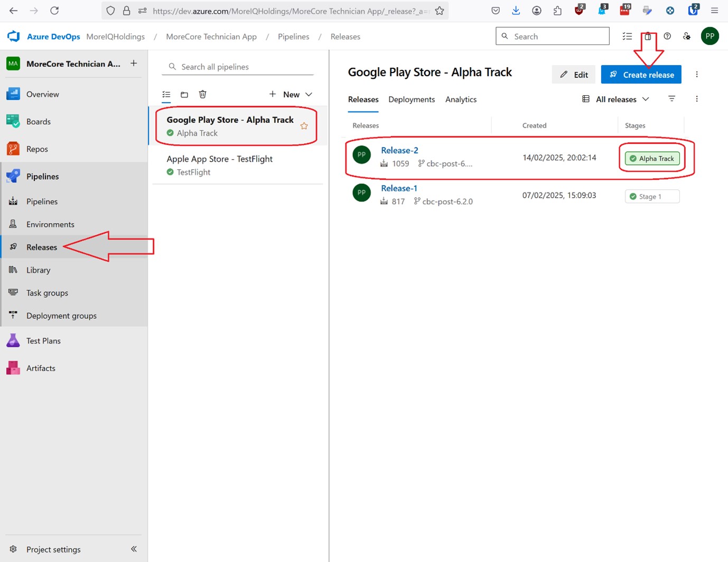Select Repos from the left navigation

click(x=36, y=149)
